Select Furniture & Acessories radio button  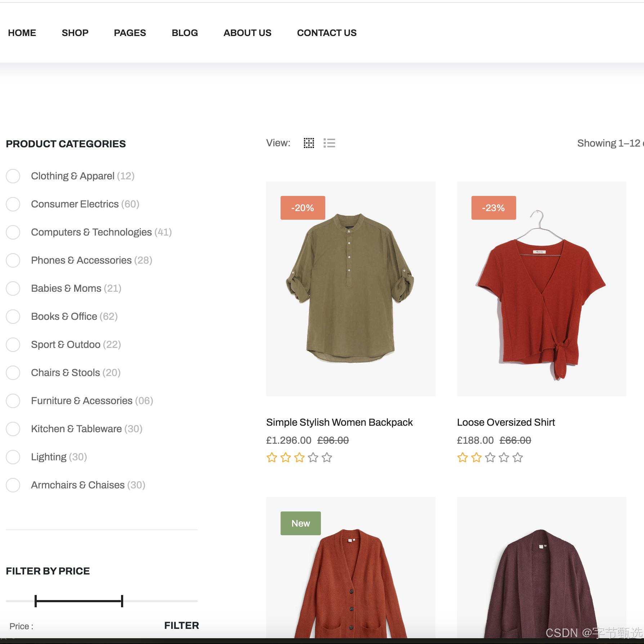(13, 401)
